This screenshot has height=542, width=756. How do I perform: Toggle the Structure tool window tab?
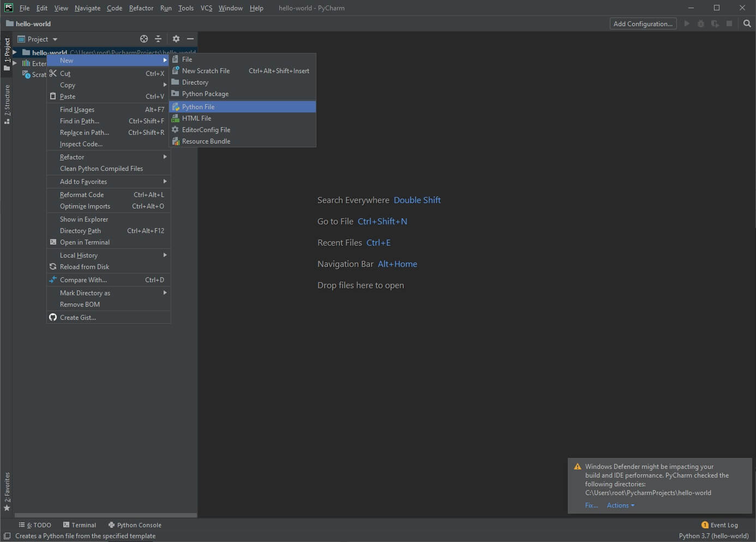click(x=7, y=107)
